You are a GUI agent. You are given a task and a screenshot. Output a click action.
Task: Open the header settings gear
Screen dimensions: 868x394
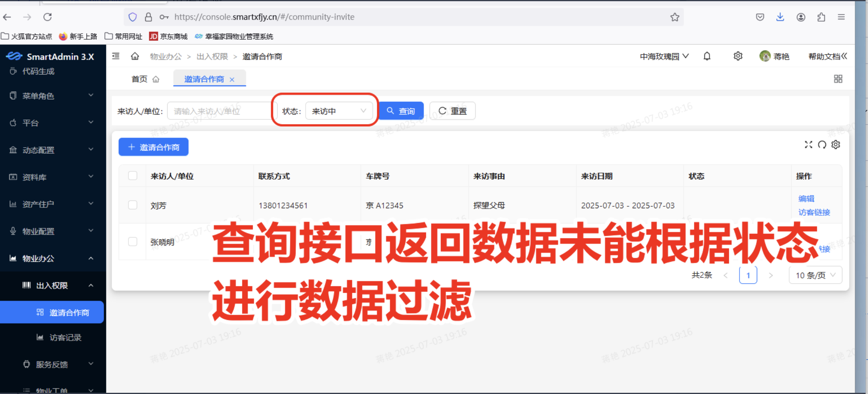click(x=738, y=56)
